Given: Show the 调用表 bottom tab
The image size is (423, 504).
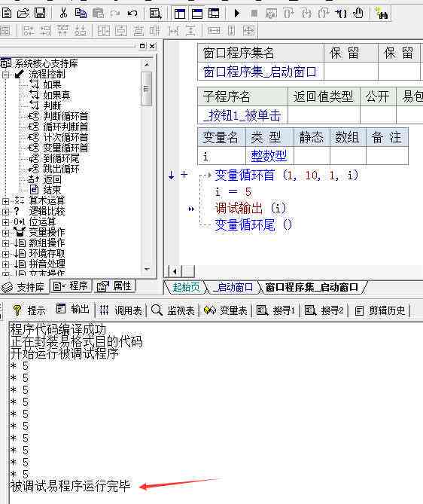Looking at the screenshot, I should click(120, 310).
